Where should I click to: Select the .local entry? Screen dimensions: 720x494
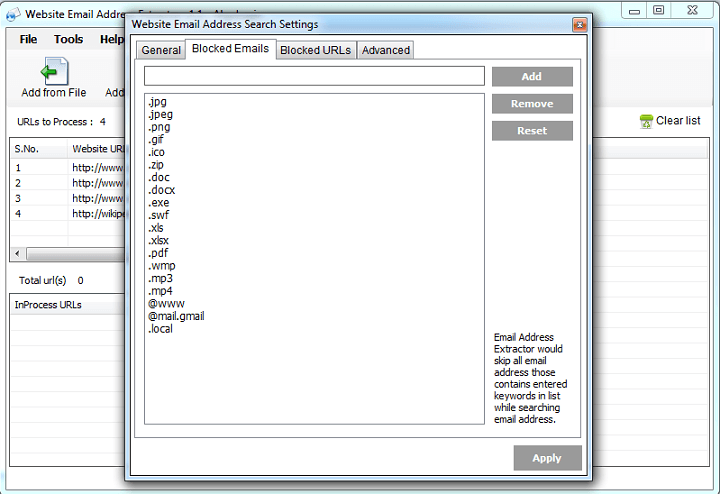[160, 329]
